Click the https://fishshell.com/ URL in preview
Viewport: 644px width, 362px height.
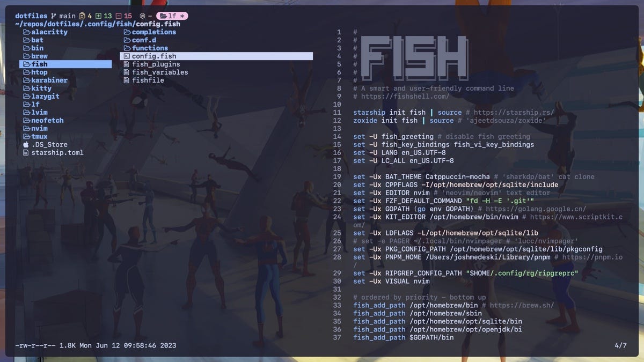pyautogui.click(x=405, y=97)
